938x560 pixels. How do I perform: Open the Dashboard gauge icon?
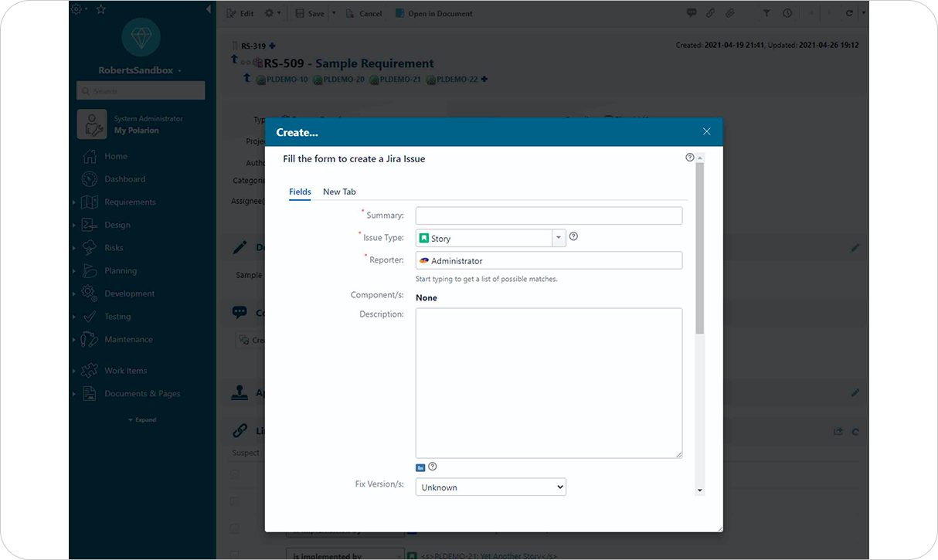90,179
